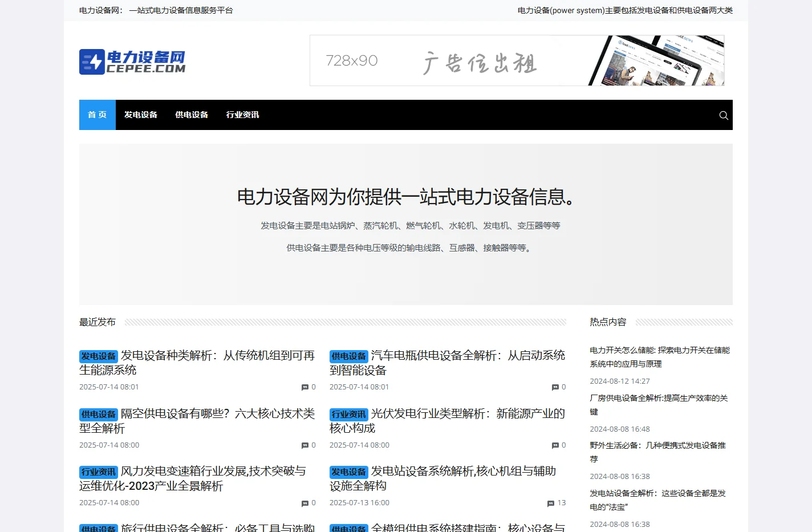The image size is (812, 532).
Task: Click comment icon for 光伏发电行业类型解析 article
Action: point(555,445)
